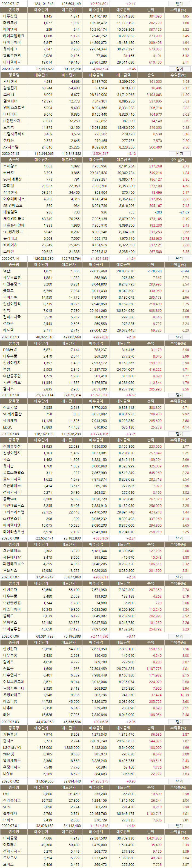
Task: Click the 바디텍메드 stock name
Action: (12, 62)
